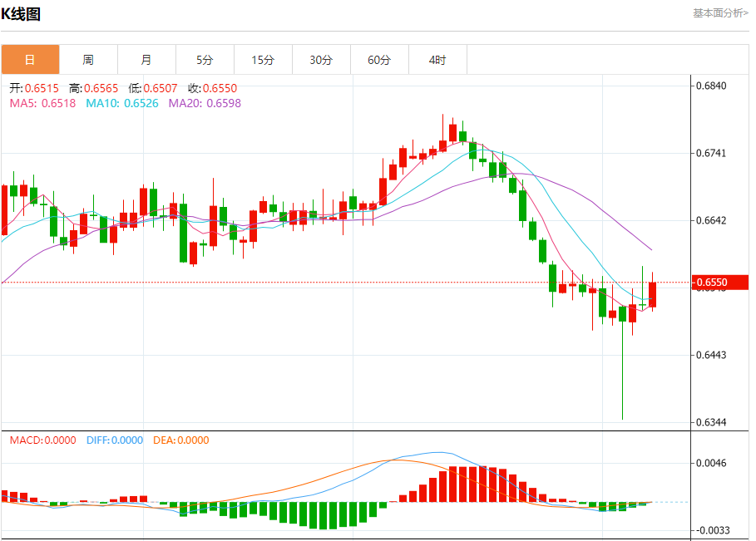This screenshot has height=541, width=756.
Task: Open the 30分 interval tab
Action: pos(322,60)
